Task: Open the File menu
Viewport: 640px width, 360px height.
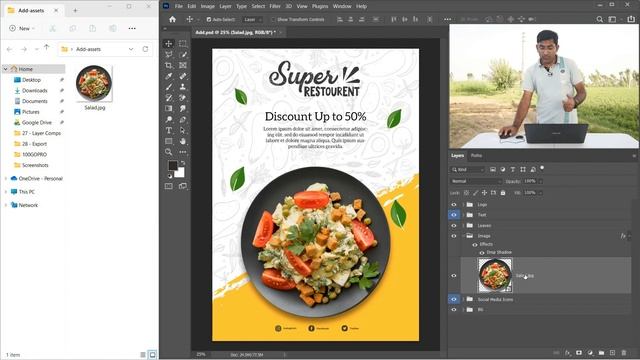Action: pos(179,6)
